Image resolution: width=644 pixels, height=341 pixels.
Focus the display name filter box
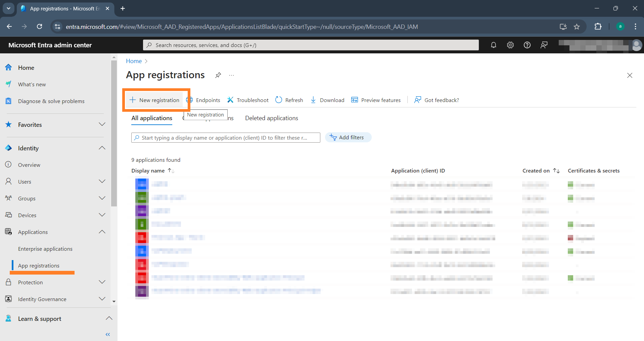[x=226, y=138]
